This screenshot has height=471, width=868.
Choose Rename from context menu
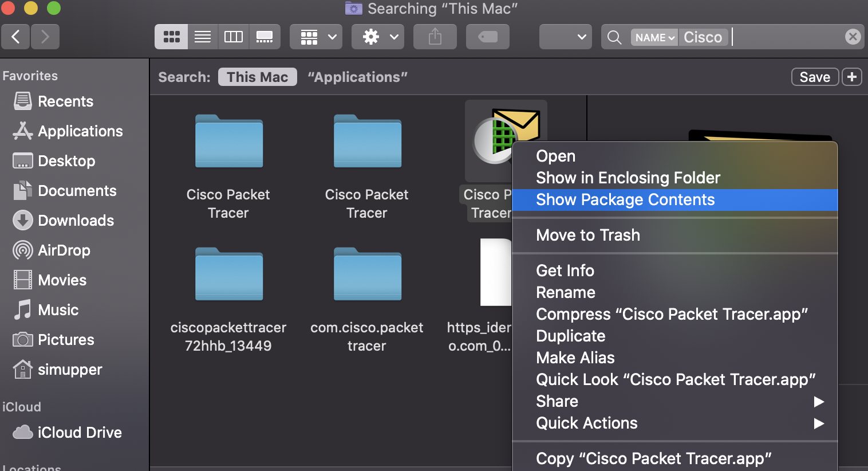(674, 292)
